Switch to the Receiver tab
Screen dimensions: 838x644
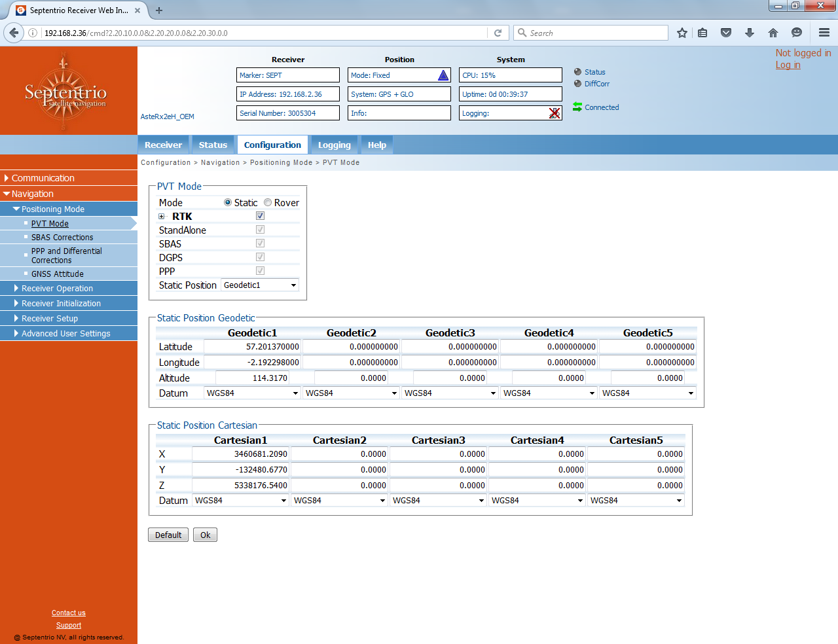point(163,145)
